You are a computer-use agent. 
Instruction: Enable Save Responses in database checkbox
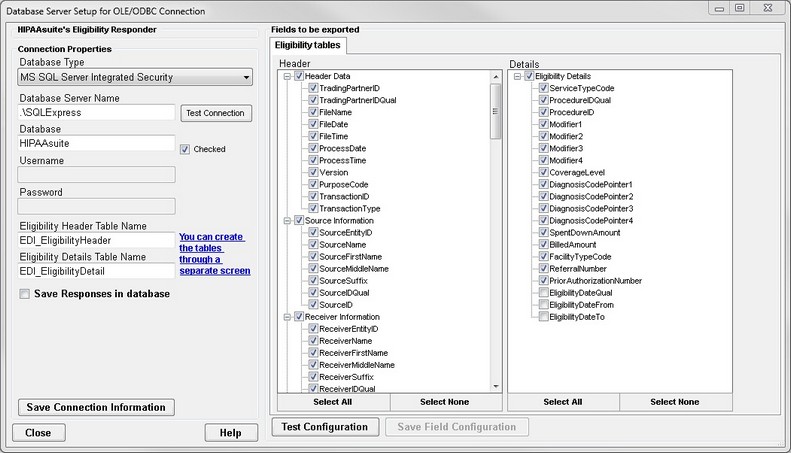[25, 294]
